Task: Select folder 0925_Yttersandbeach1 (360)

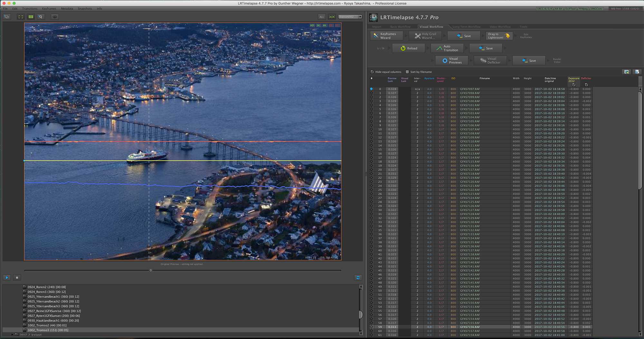Action: point(52,297)
